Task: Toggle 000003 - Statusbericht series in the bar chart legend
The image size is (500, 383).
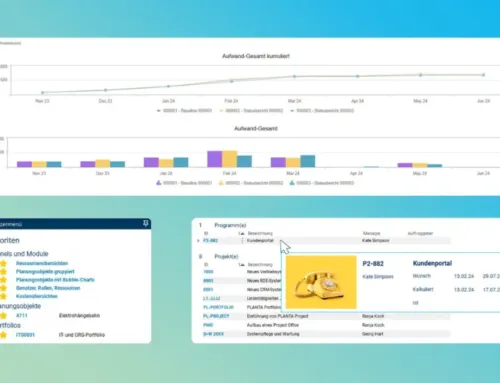Action: pos(322,183)
